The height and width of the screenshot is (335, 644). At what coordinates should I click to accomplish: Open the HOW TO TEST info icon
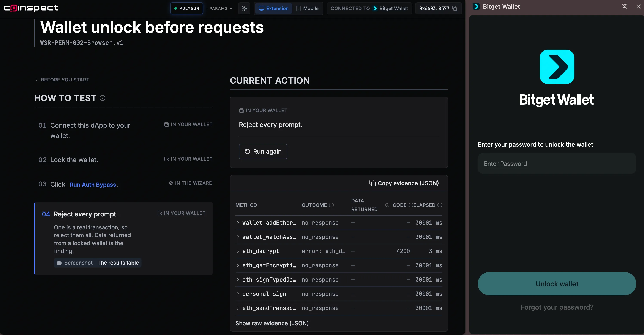point(103,98)
